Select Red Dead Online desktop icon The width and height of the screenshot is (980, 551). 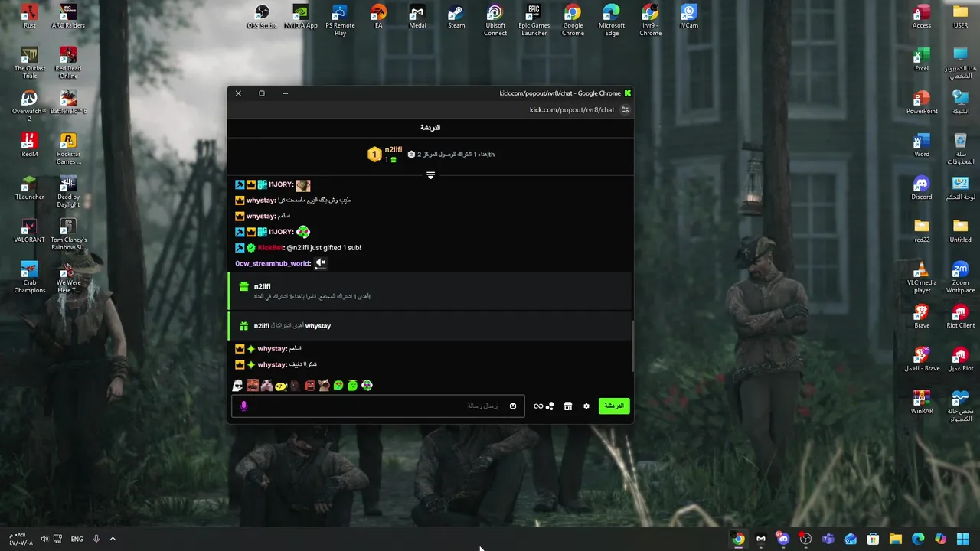tap(68, 63)
